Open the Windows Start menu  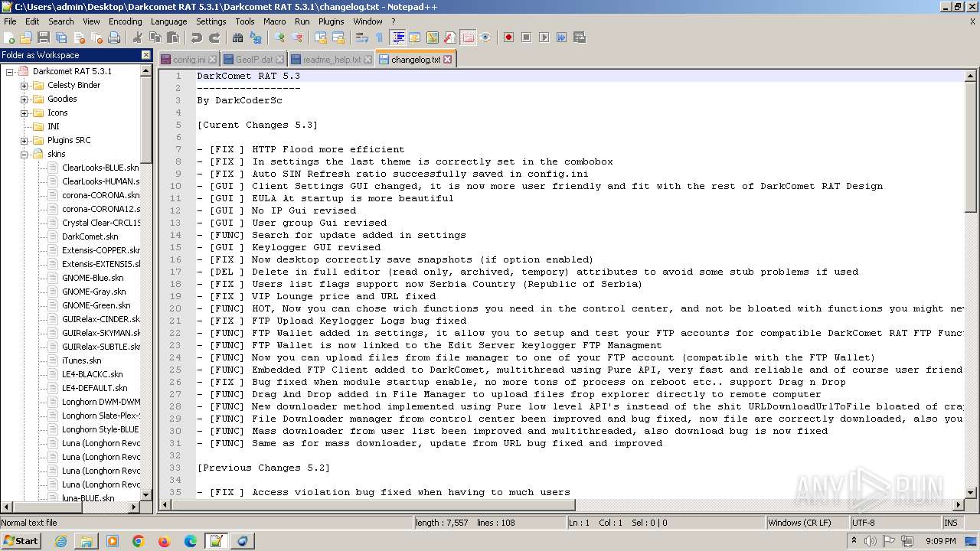pyautogui.click(x=21, y=540)
